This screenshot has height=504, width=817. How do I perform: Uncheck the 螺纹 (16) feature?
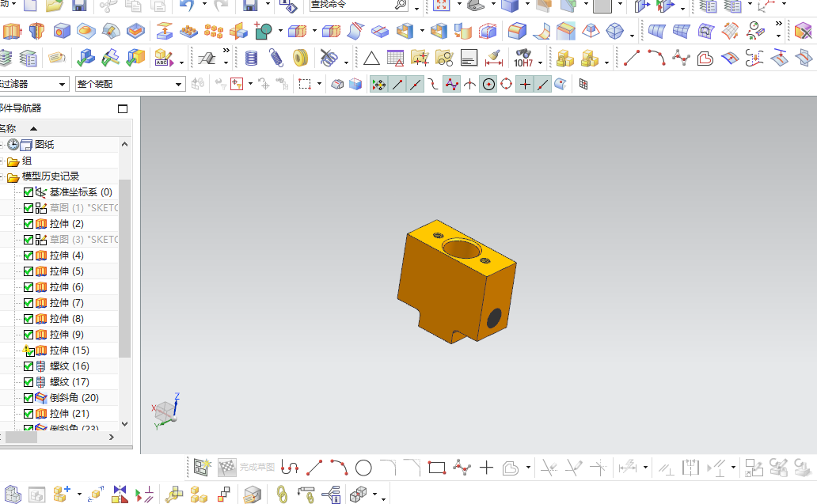(x=28, y=366)
